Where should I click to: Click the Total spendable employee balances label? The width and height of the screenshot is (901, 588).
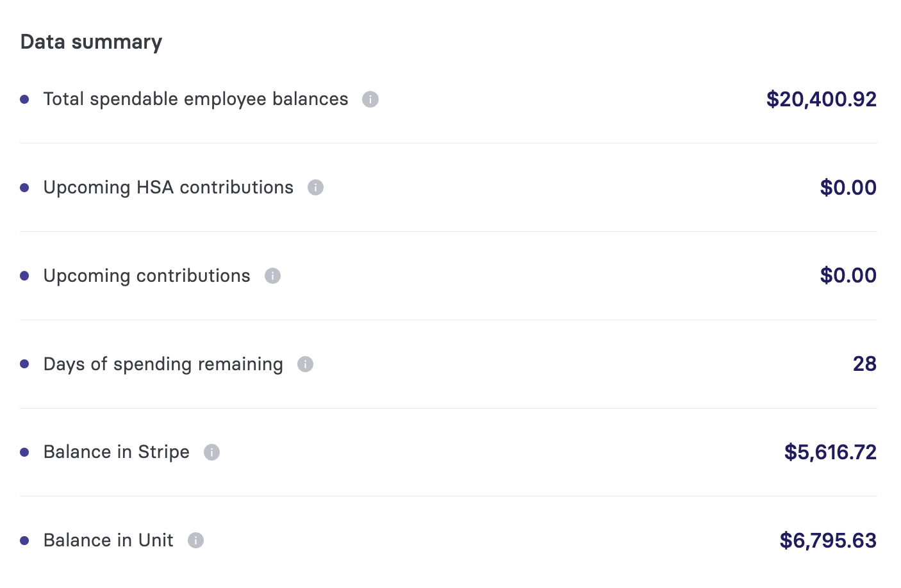(195, 99)
